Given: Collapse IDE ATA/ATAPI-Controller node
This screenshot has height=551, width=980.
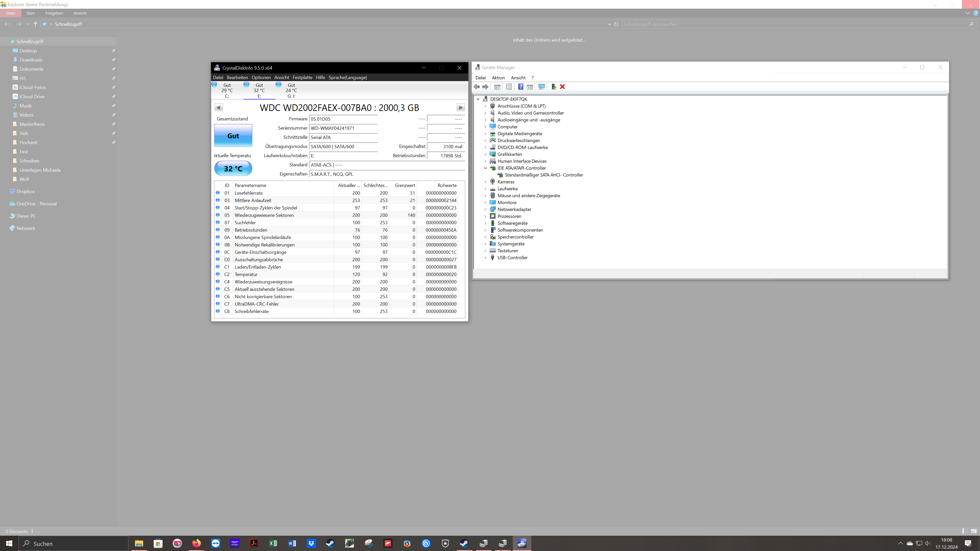Looking at the screenshot, I should pyautogui.click(x=485, y=168).
